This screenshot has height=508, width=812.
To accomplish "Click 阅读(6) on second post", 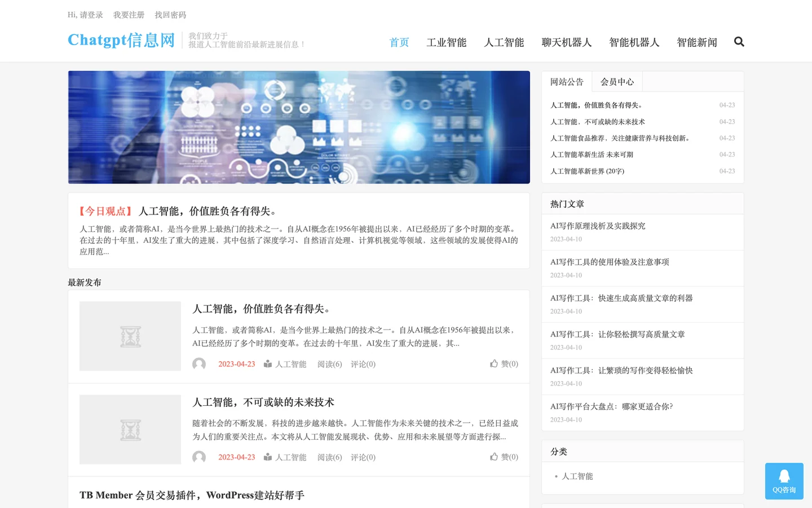I will coord(330,457).
